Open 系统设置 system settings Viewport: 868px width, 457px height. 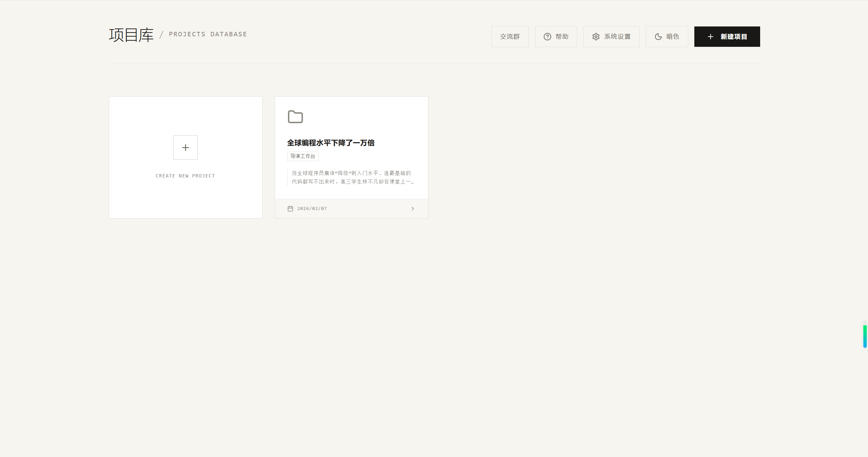tap(611, 37)
